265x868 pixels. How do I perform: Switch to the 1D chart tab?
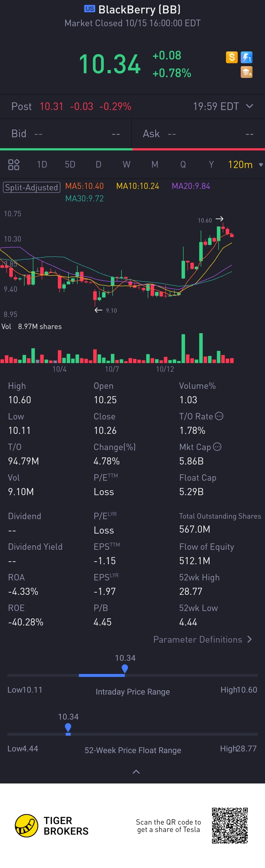[42, 164]
